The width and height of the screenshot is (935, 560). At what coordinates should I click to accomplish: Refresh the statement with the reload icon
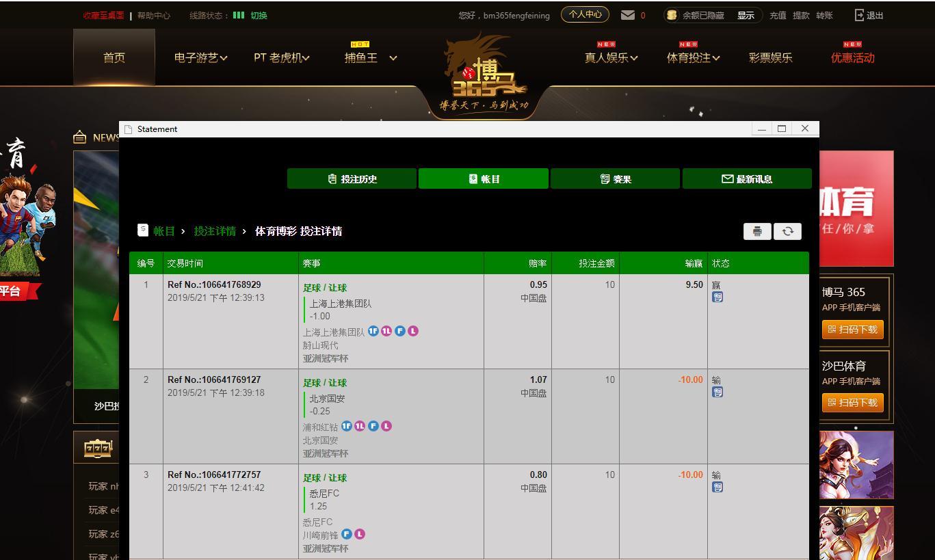787,231
